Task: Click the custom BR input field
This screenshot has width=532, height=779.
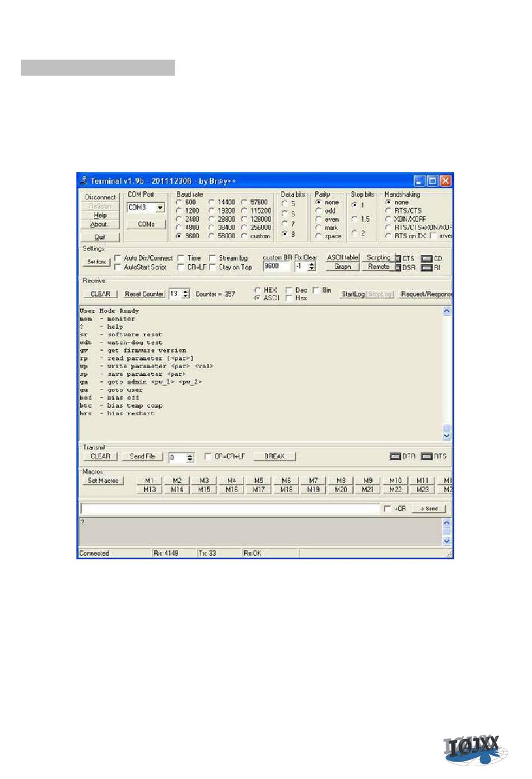Action: [277, 266]
